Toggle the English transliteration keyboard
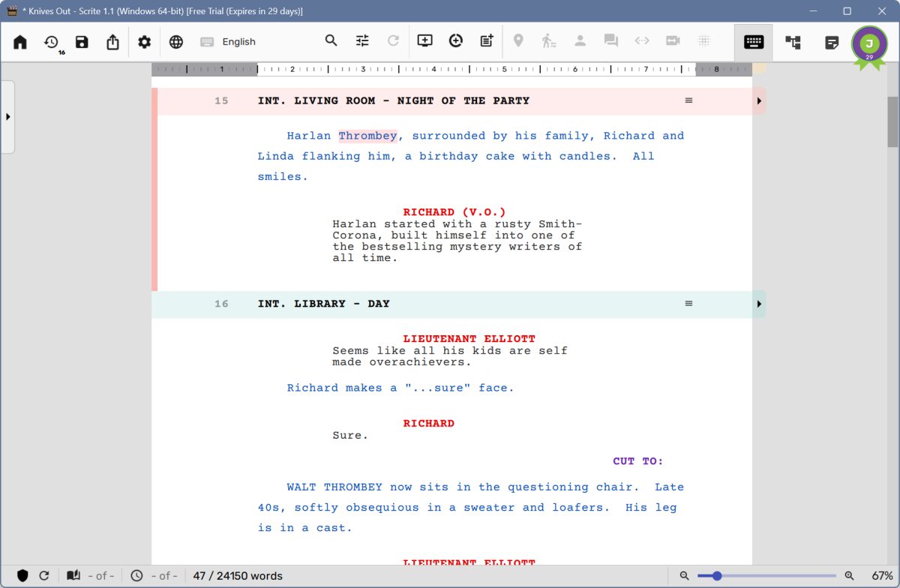This screenshot has height=588, width=900. (207, 41)
